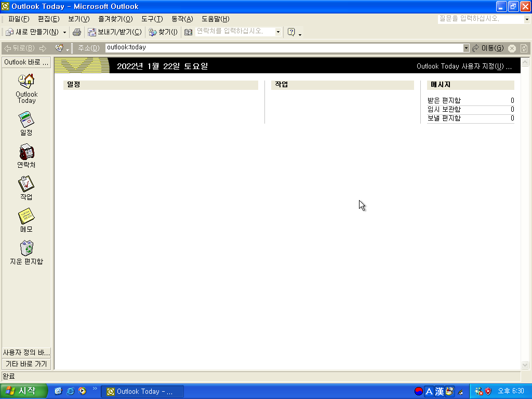Open the 작업 tasks shortcut icon
Screen dimensions: 532x399
[26, 188]
